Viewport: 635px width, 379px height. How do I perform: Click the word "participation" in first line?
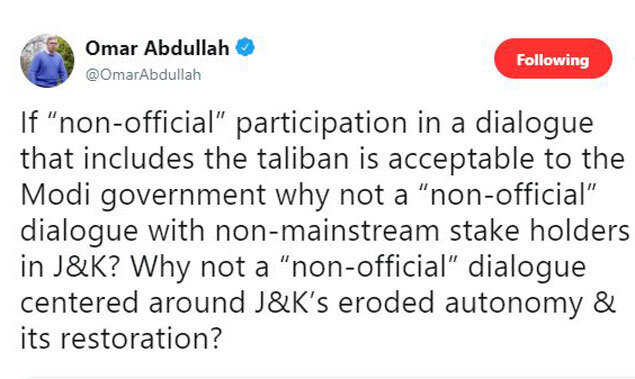coord(321,124)
